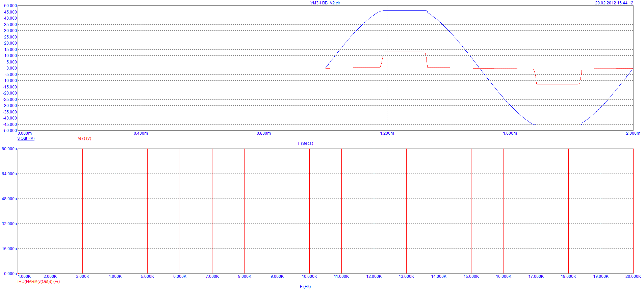The height and width of the screenshot is (291, 644).
Task: Click the 16.000u distortion axis value
Action: coord(9,249)
